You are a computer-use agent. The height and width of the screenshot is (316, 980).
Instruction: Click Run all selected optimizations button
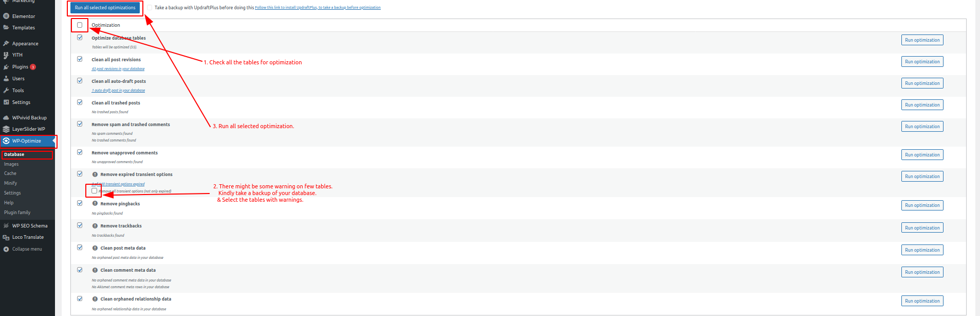pos(105,8)
